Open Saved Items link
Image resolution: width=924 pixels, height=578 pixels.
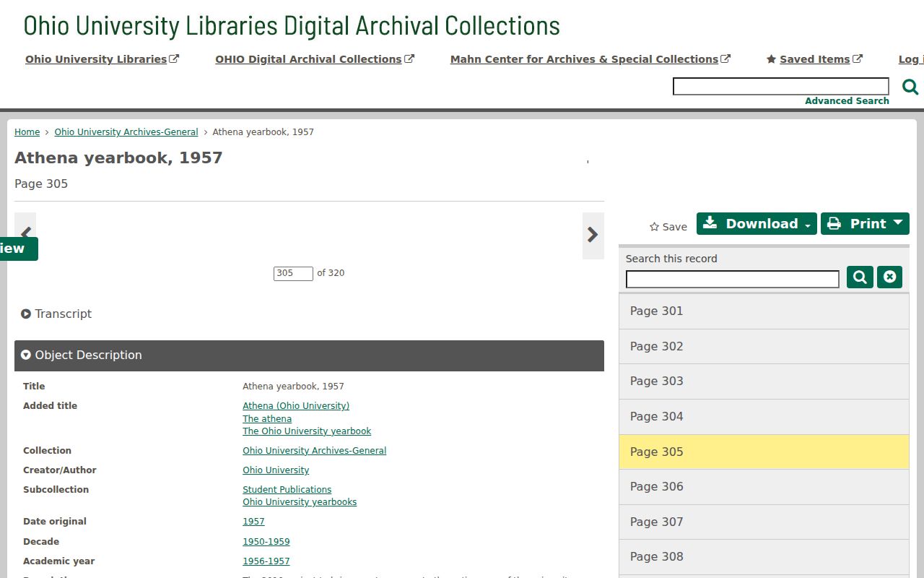(x=814, y=59)
